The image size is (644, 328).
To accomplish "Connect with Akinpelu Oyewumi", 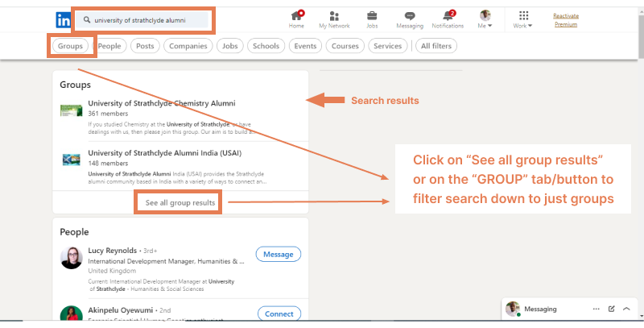I will (279, 313).
